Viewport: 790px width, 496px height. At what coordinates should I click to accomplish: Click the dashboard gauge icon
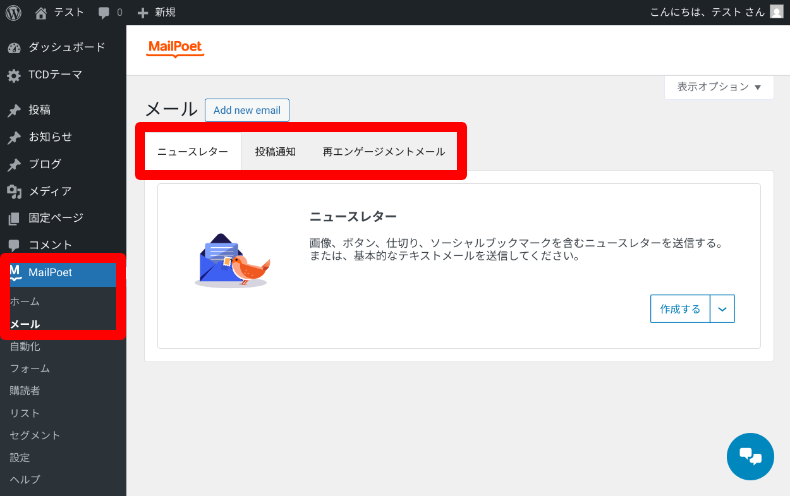(14, 48)
